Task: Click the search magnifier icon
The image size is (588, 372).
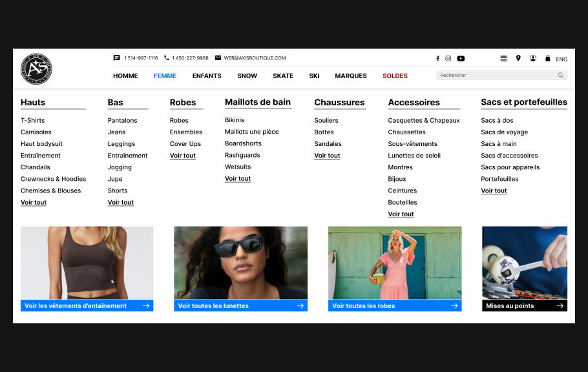Action: point(560,76)
